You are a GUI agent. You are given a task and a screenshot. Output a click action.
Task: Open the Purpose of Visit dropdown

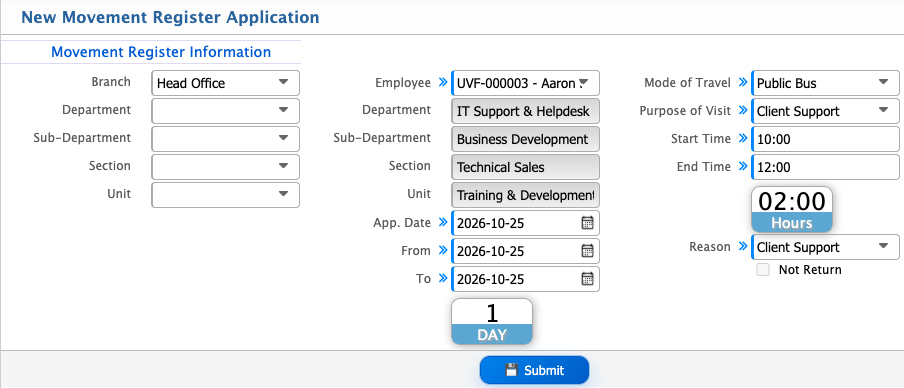825,111
